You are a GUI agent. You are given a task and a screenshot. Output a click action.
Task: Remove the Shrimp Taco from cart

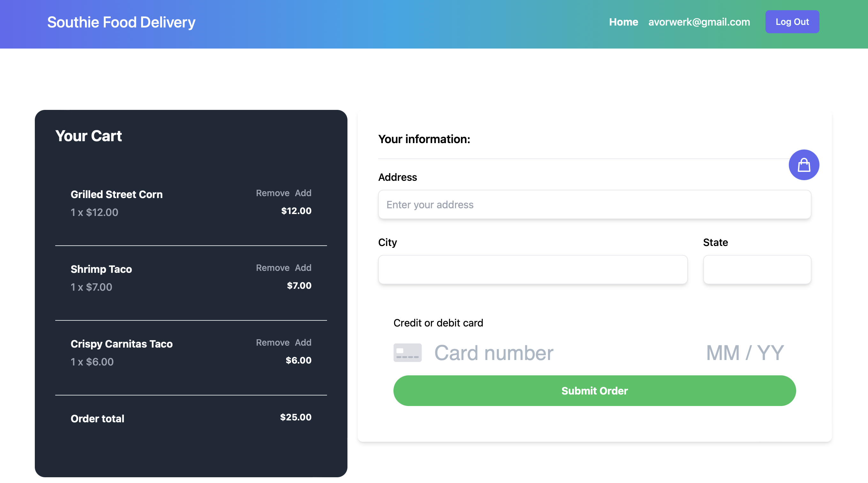click(x=273, y=268)
